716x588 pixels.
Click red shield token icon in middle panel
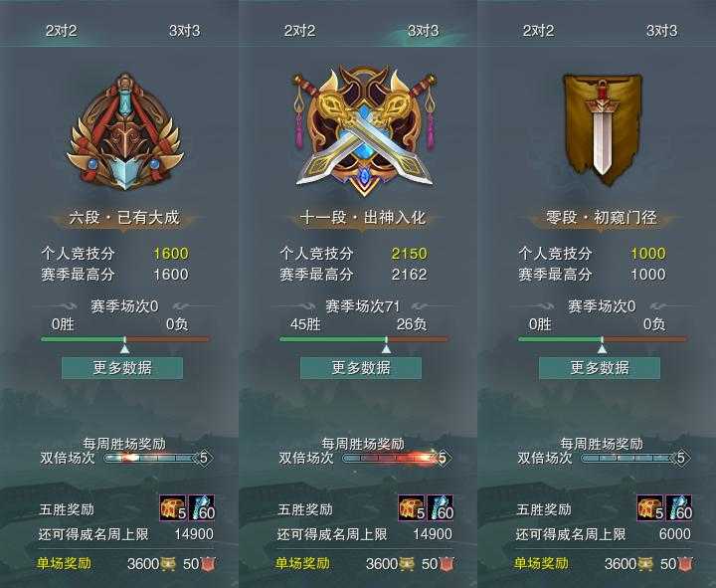pyautogui.click(x=447, y=564)
